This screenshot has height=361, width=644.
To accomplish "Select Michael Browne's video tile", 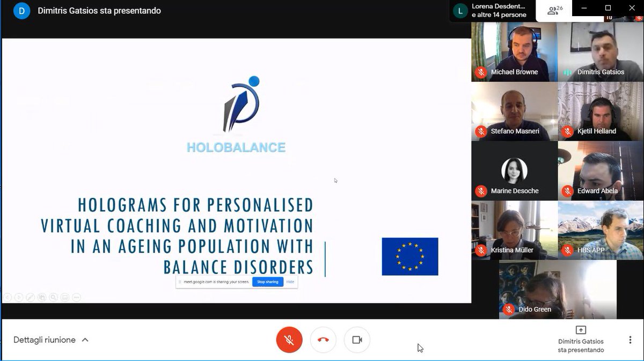I will [514, 52].
